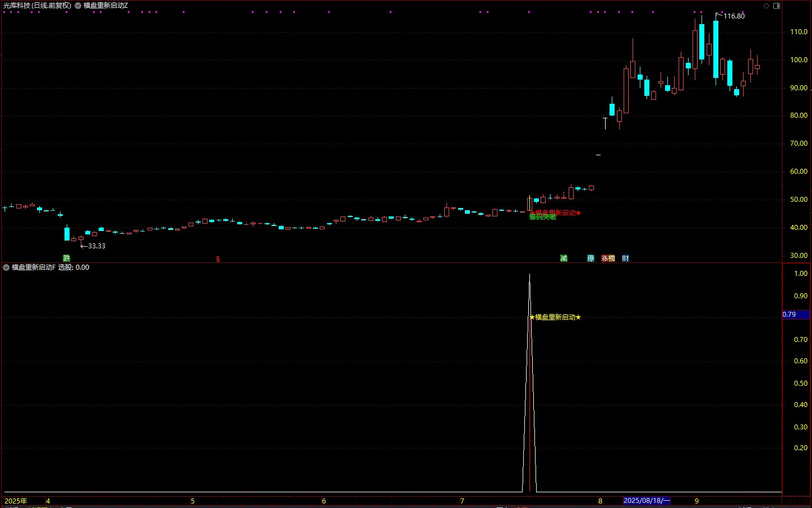Image resolution: width=812 pixels, height=508 pixels.
Task: Click the 90.00 price axis label
Action: click(x=799, y=88)
